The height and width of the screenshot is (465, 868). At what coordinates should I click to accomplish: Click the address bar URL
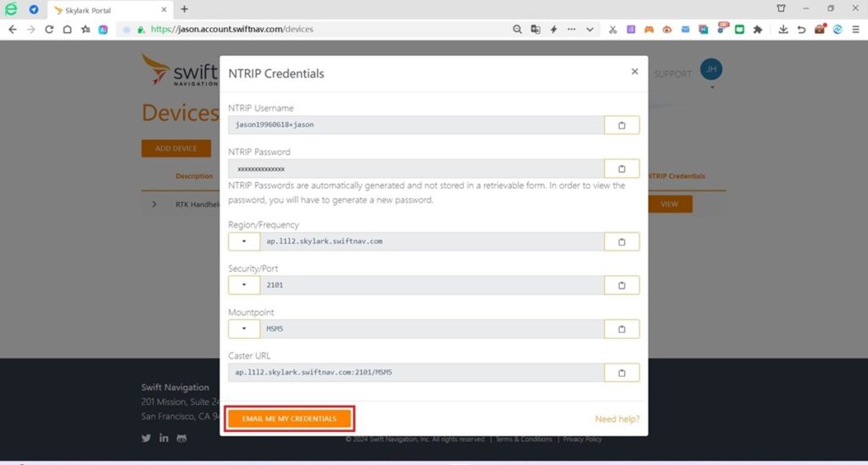pyautogui.click(x=232, y=30)
